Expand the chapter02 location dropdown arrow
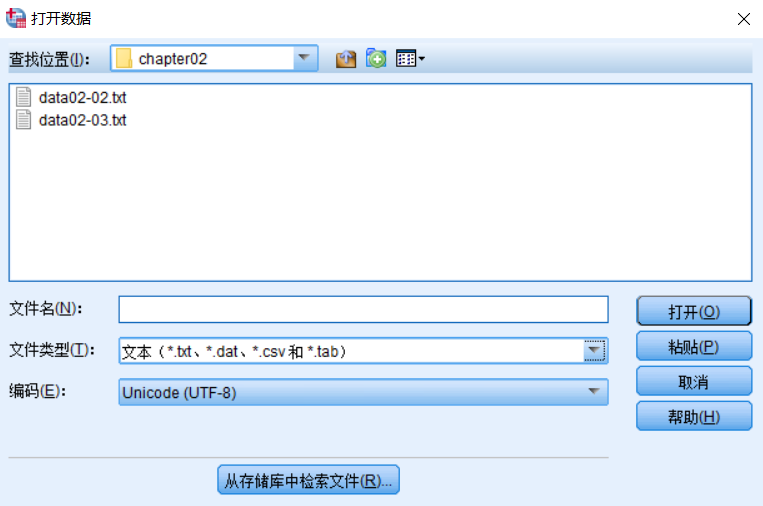Screen dimensions: 763x506 [305, 58]
